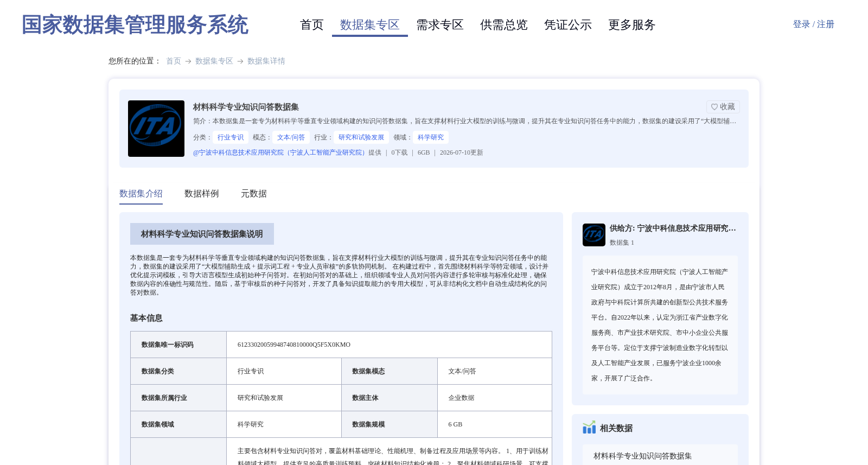Viewport: 868px width, 465px height.
Task: Click the 数据集分类 table label
Action: 158,371
